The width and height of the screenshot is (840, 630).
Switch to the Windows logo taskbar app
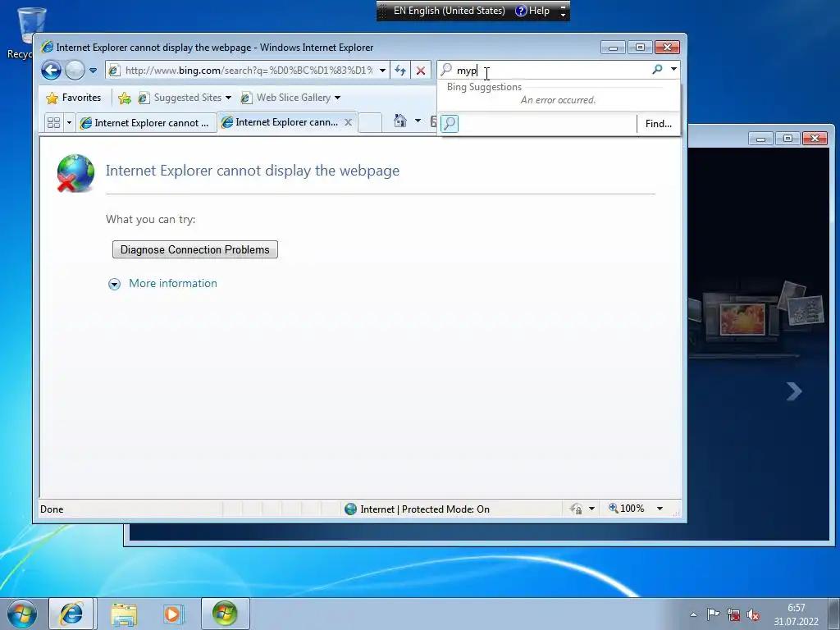tap(225, 614)
